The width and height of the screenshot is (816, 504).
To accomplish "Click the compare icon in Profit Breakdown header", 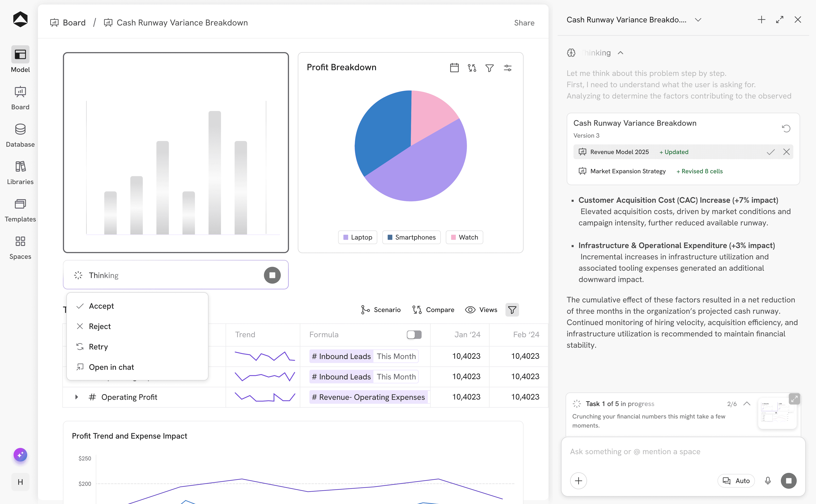I will (x=472, y=68).
